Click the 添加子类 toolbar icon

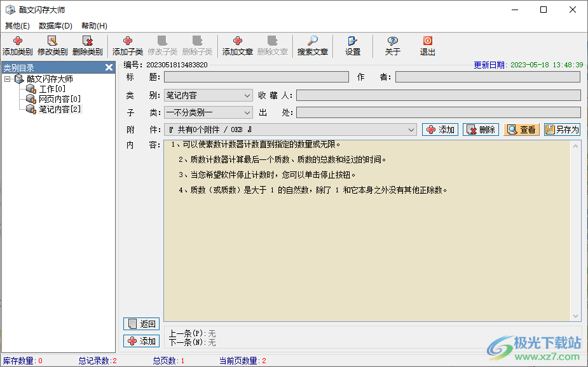point(128,46)
